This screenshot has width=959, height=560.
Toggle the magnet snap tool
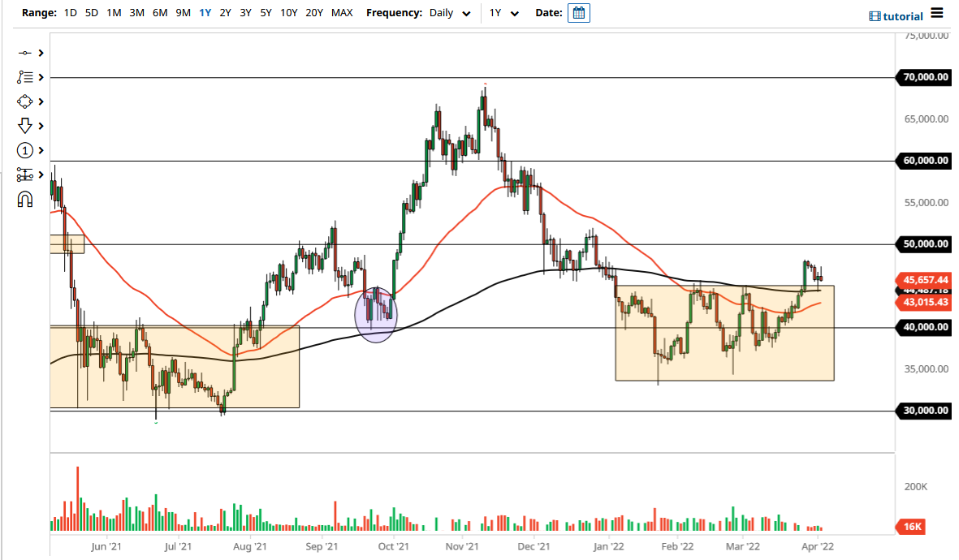(26, 199)
